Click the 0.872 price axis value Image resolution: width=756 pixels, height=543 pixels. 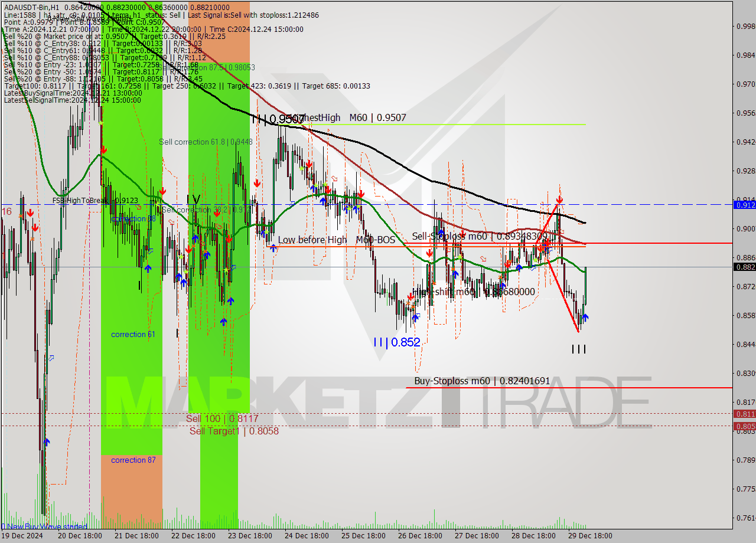[745, 286]
